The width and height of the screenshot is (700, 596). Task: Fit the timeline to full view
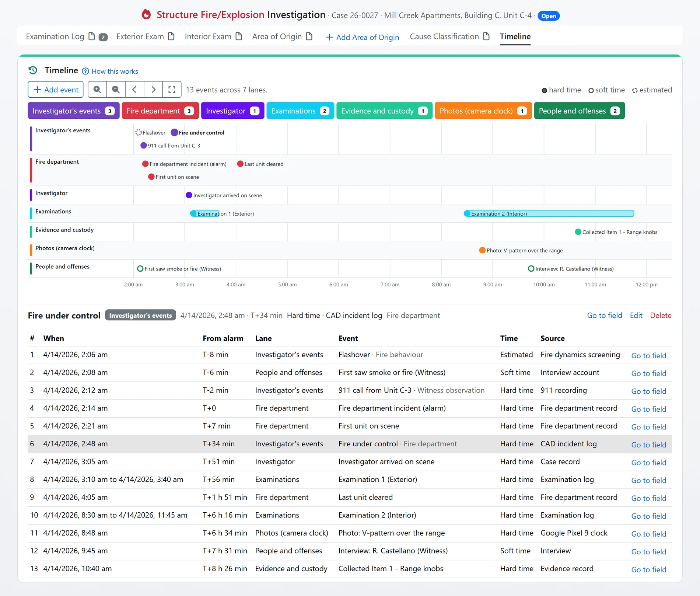172,90
